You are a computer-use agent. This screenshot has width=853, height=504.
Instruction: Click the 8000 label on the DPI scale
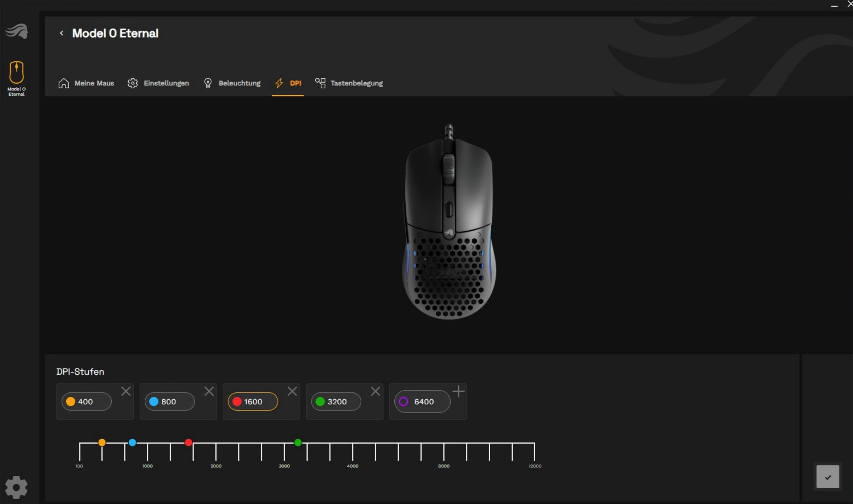pos(444,466)
